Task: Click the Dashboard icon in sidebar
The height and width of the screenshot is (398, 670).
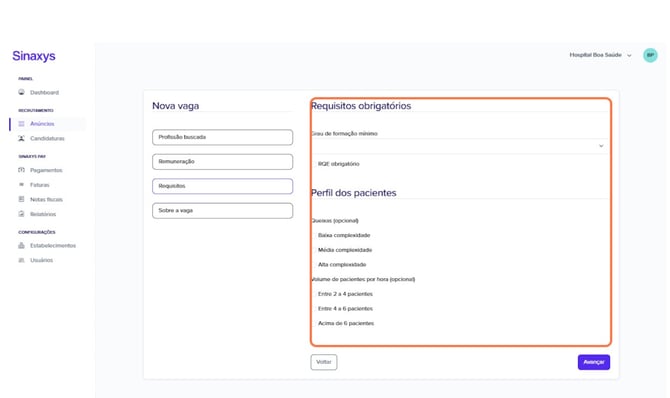Action: tap(21, 92)
